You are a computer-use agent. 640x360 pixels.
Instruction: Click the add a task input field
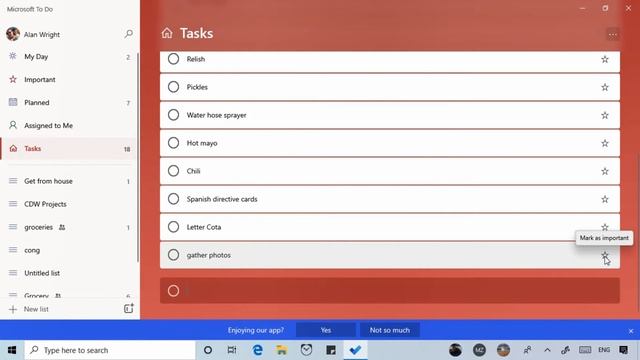coord(390,291)
